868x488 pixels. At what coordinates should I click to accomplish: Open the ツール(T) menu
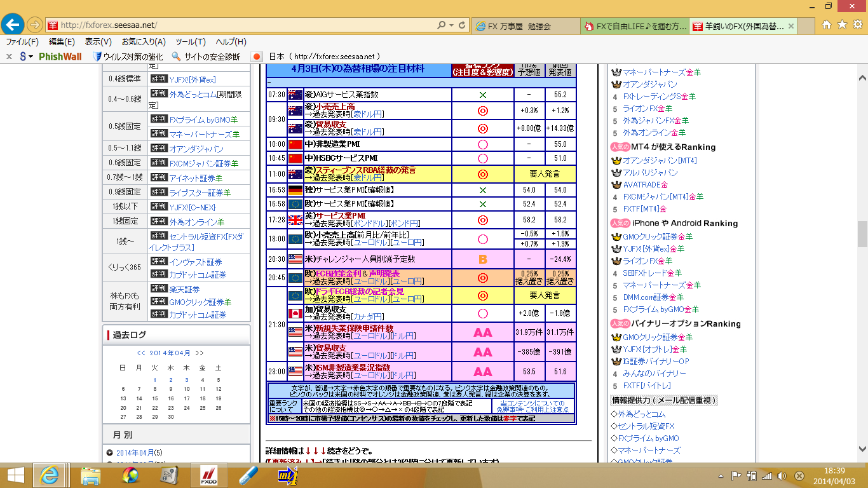[191, 42]
